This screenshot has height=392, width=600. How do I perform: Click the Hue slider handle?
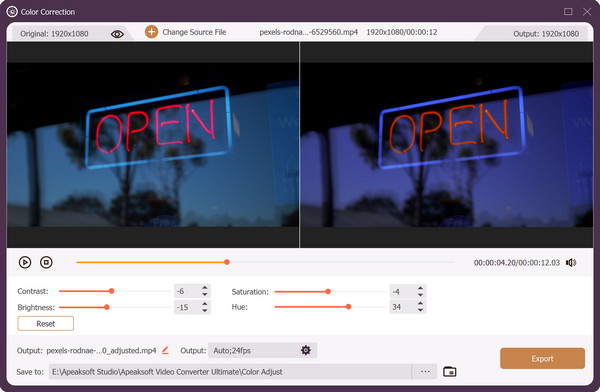(x=348, y=307)
